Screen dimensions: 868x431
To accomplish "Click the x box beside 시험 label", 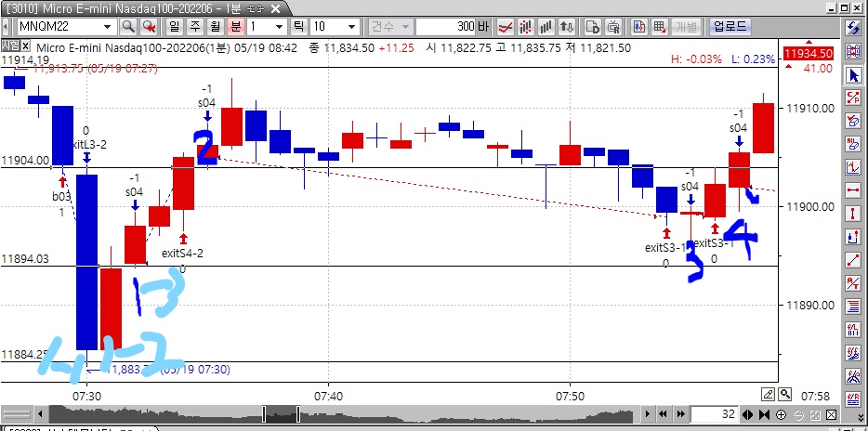I will coord(27,45).
